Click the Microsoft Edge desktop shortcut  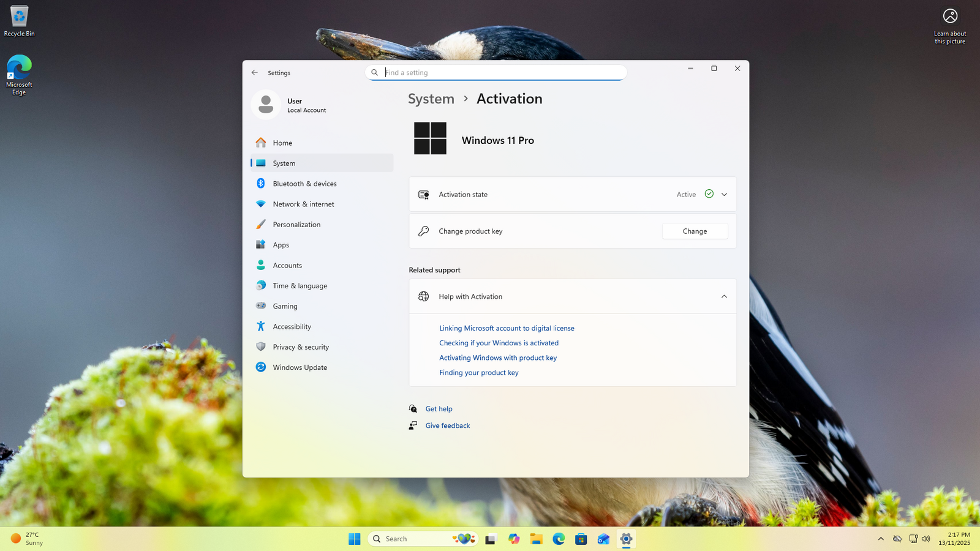point(19,75)
